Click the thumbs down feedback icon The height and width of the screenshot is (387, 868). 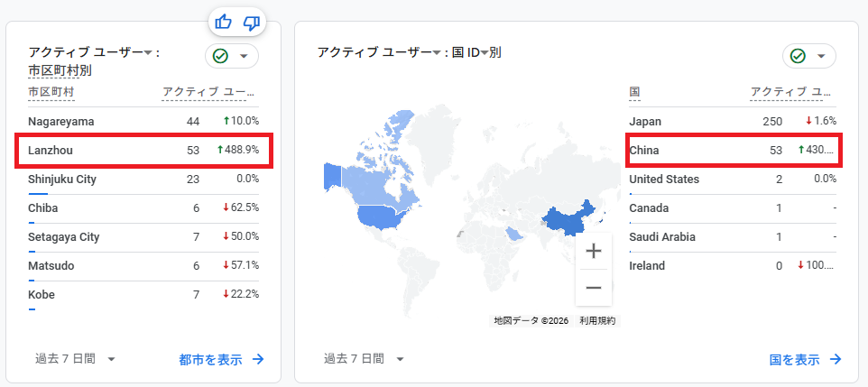point(252,23)
